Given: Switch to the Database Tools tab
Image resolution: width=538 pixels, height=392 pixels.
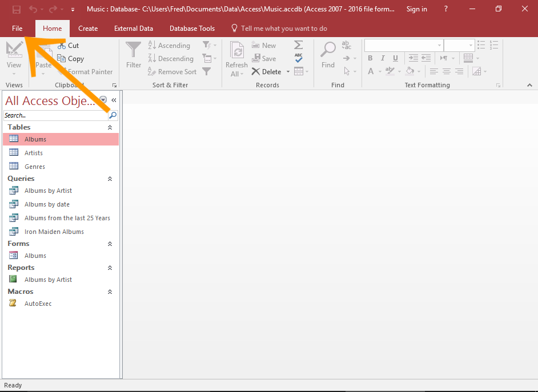Looking at the screenshot, I should tap(192, 29).
